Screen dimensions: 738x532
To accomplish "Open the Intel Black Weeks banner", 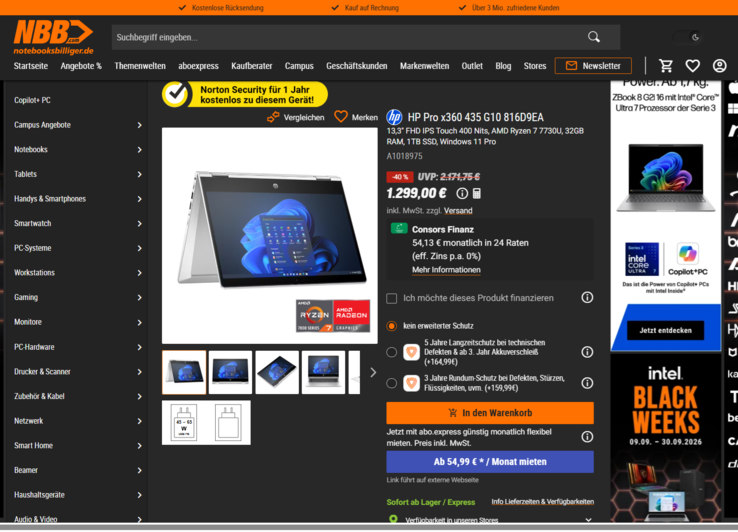I will click(666, 438).
